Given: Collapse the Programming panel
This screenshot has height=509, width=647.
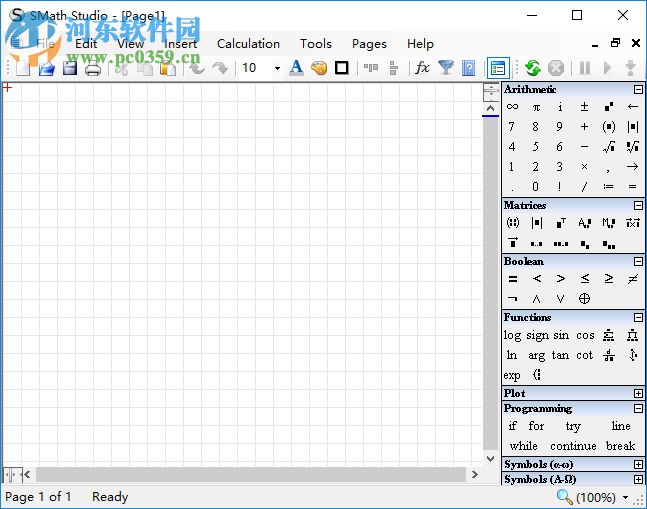Looking at the screenshot, I should click(638, 408).
